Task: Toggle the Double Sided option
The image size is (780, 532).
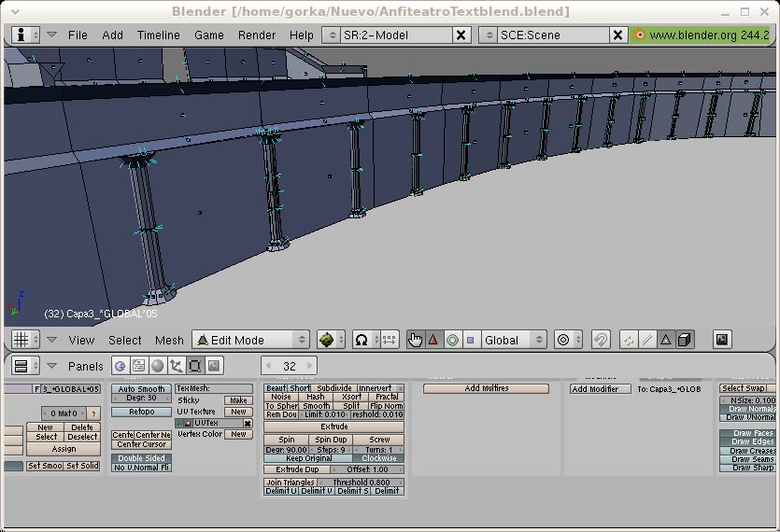Action: [141, 457]
